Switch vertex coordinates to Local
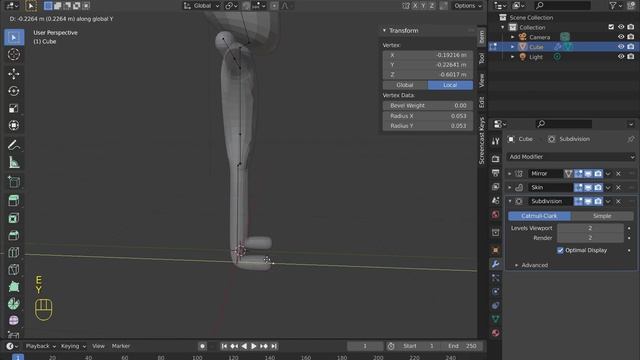This screenshot has height=360, width=640. tap(450, 85)
